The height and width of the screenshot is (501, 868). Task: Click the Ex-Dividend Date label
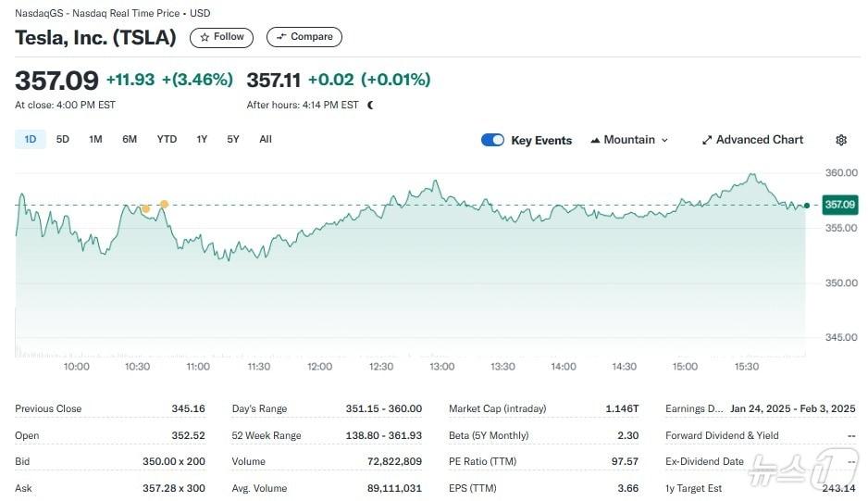(704, 461)
